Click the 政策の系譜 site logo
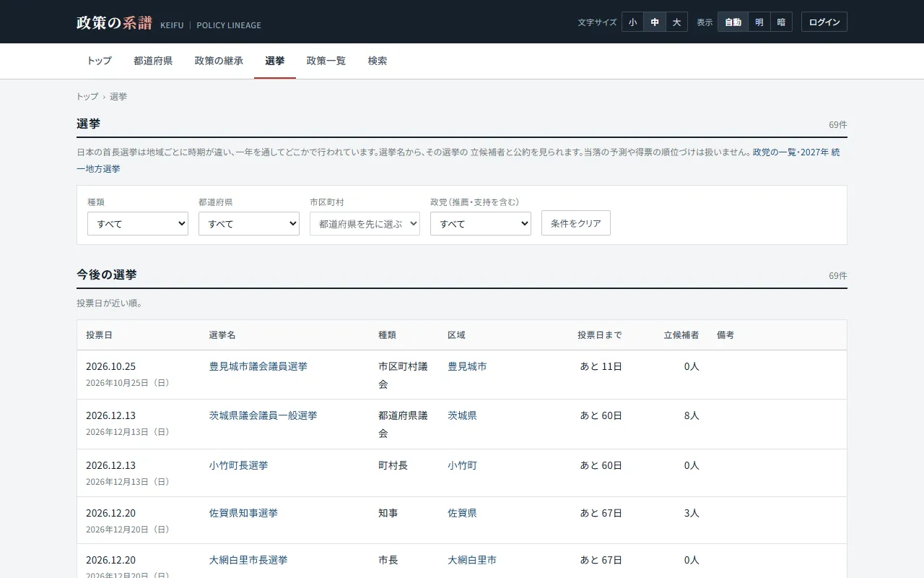Screen dimensions: 924x578 [x=114, y=22]
